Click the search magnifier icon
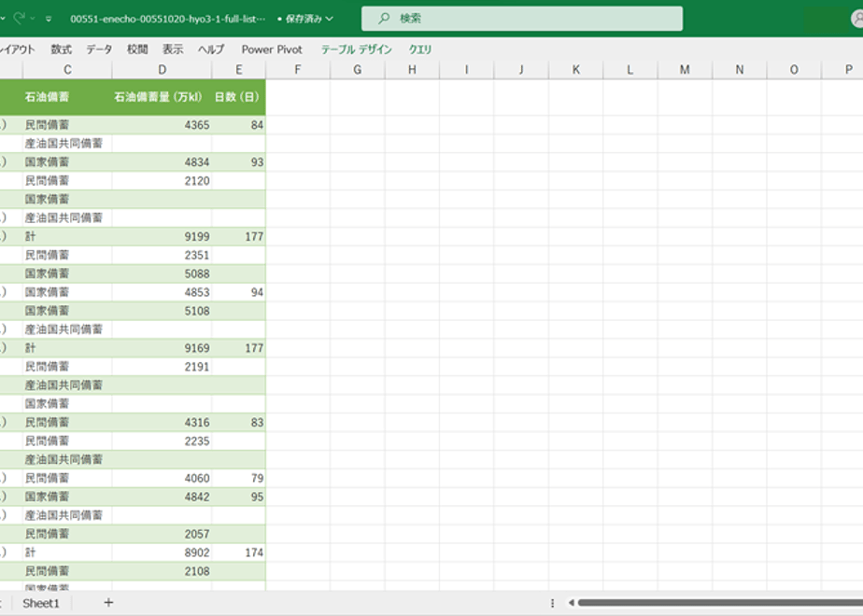This screenshot has height=616, width=863. [384, 19]
